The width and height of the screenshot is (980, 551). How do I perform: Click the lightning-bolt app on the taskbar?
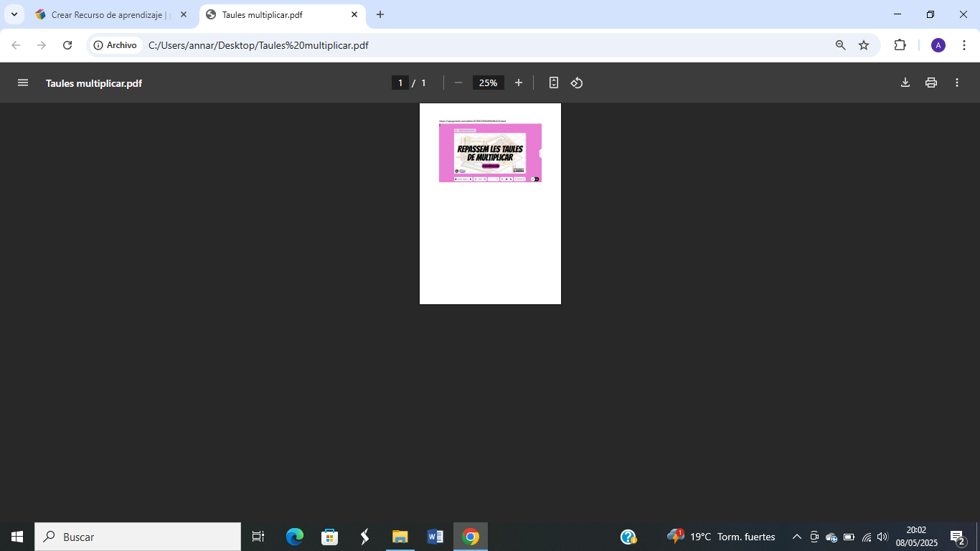[x=364, y=537]
